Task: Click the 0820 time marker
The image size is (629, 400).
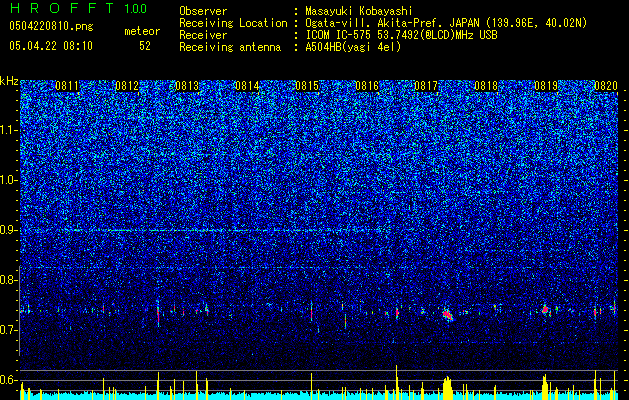Action: coord(606,86)
